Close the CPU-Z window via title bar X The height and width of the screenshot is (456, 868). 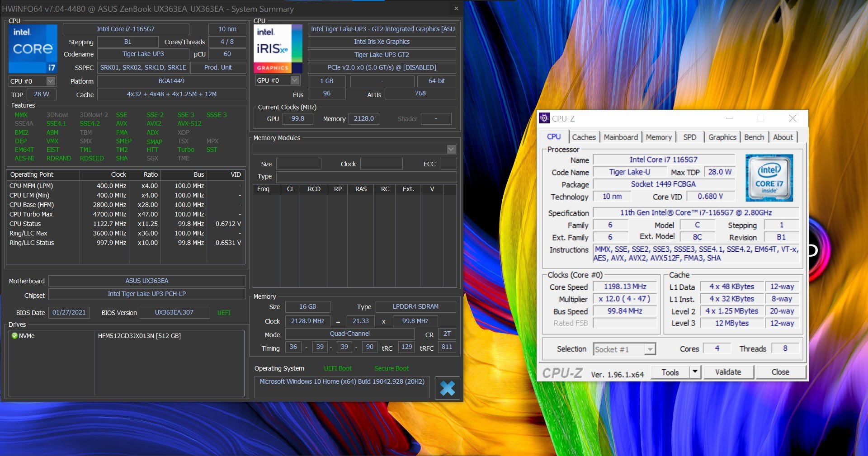pyautogui.click(x=793, y=118)
